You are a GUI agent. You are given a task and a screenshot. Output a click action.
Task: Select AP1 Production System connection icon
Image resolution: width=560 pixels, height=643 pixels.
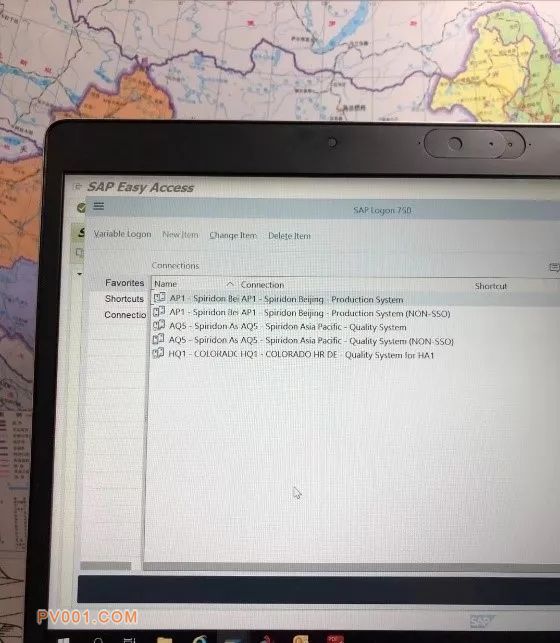coord(159,297)
